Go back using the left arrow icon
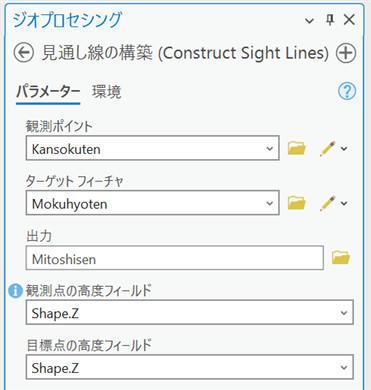Viewport: 371px width, 390px height. (x=24, y=53)
